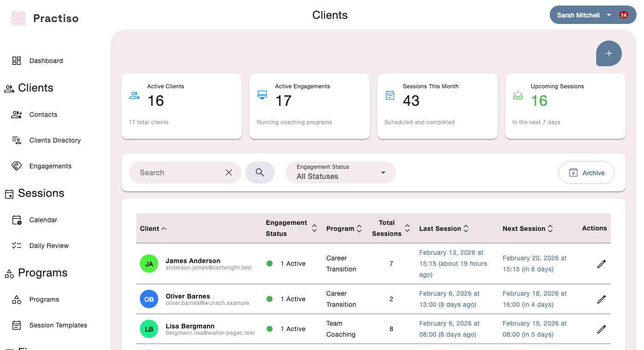This screenshot has width=644, height=350.
Task: Click the magnifying glass search icon
Action: click(260, 172)
